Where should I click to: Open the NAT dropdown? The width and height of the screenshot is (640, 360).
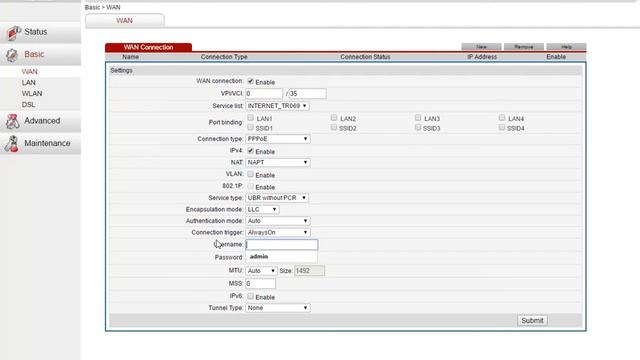click(x=278, y=162)
